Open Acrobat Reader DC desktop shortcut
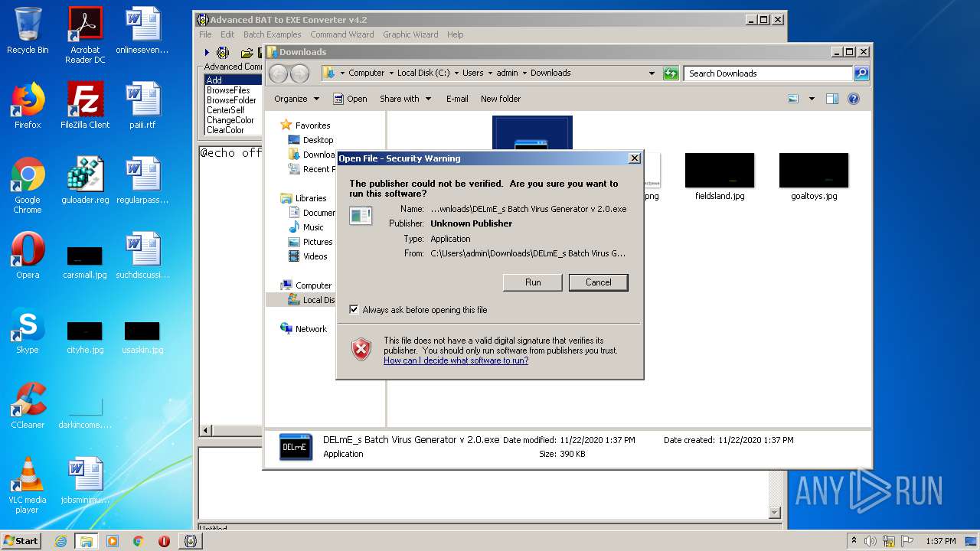Image resolution: width=980 pixels, height=551 pixels. [85, 35]
